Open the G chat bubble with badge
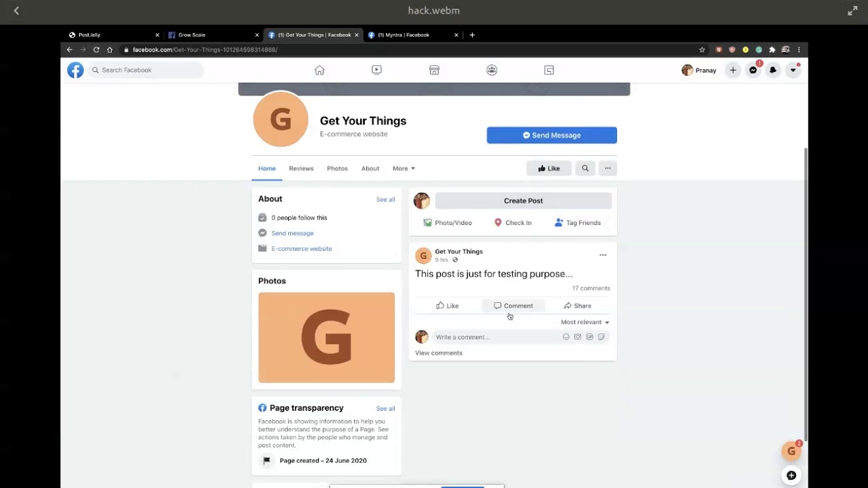 coord(791,451)
